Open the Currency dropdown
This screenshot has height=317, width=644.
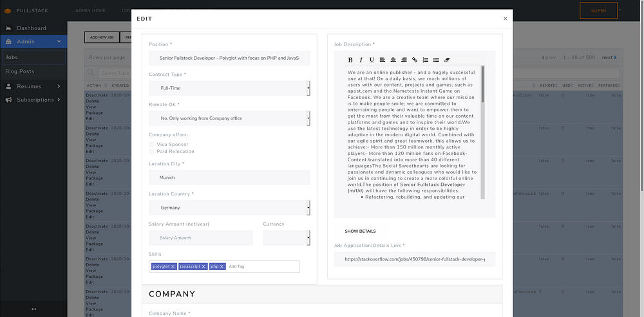coord(287,238)
